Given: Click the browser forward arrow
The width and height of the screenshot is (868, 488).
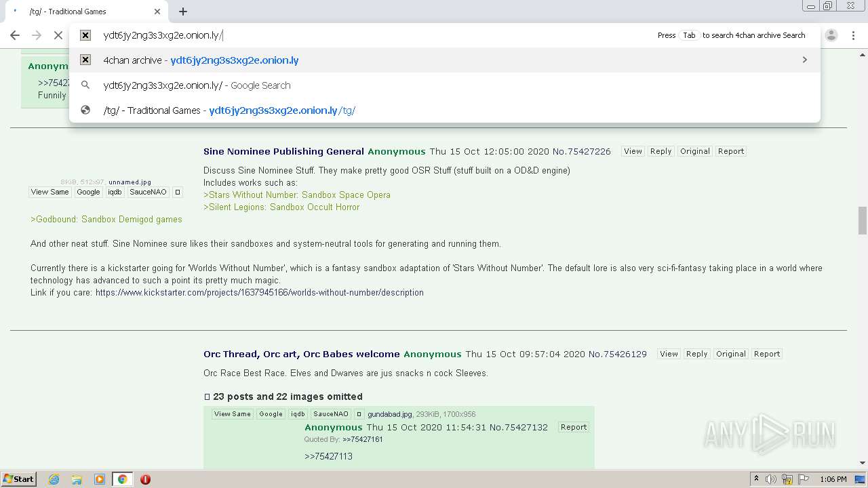Looking at the screenshot, I should 37,35.
